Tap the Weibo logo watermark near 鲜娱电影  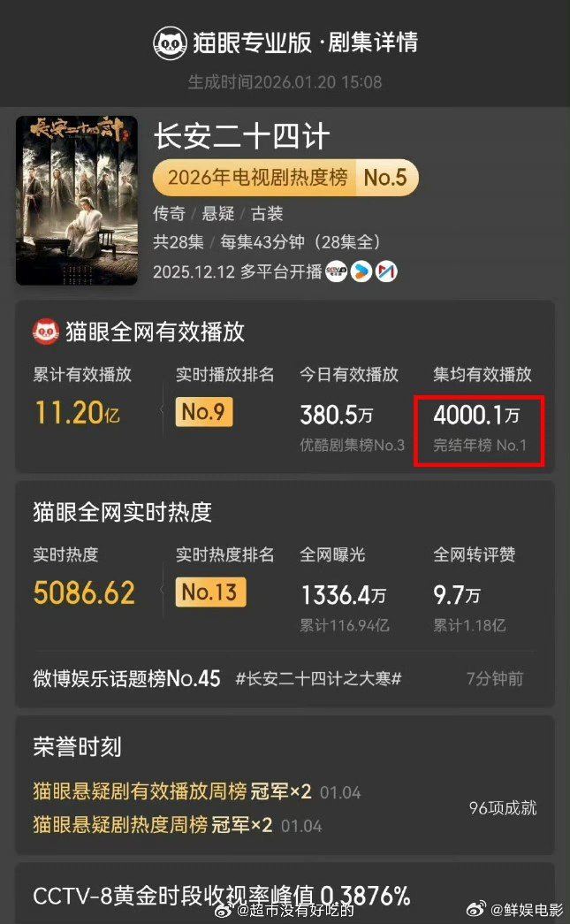pyautogui.click(x=476, y=909)
